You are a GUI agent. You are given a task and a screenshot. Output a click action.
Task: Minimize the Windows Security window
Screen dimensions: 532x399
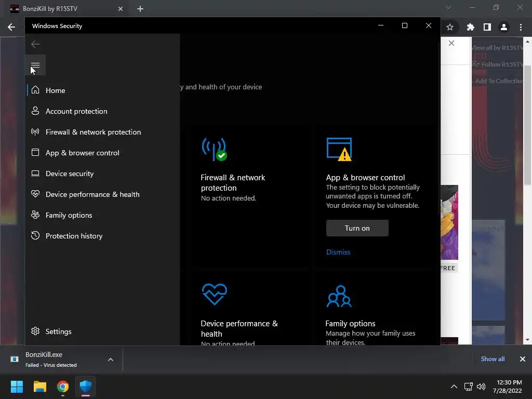(x=381, y=25)
